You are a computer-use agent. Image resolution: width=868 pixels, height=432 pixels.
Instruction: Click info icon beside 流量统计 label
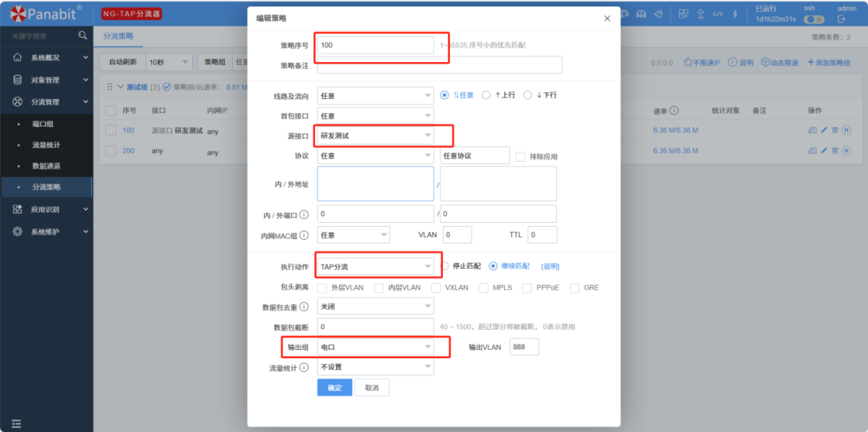[304, 367]
